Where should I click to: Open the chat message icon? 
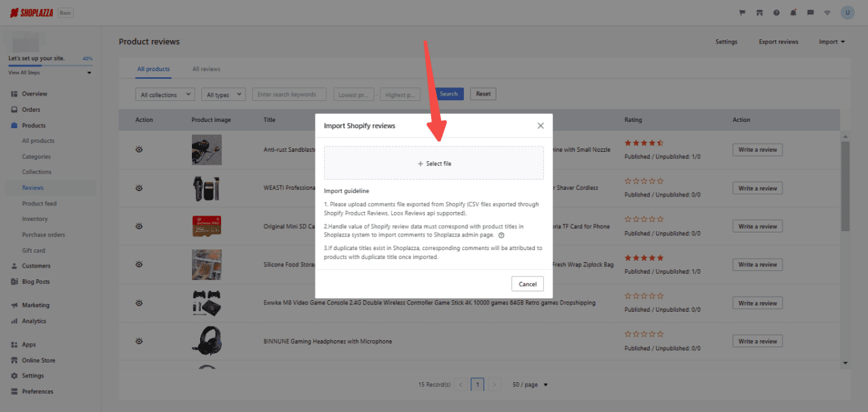pos(810,13)
